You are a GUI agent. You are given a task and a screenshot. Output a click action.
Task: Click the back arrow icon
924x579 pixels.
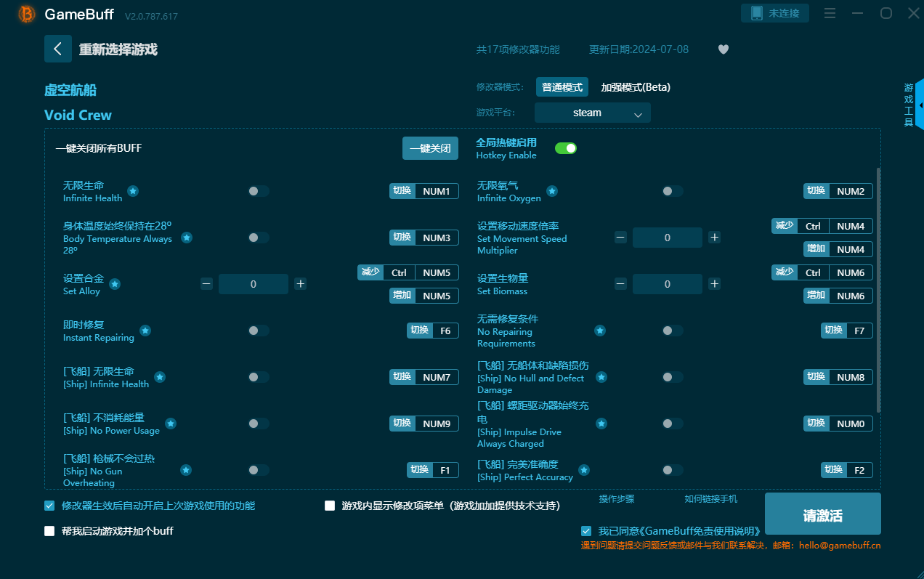pos(58,49)
